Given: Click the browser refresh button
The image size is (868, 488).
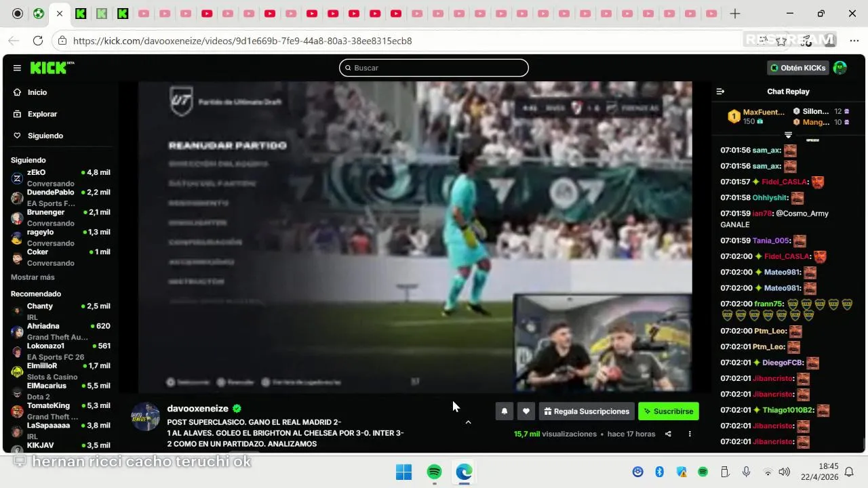Looking at the screenshot, I should point(38,41).
